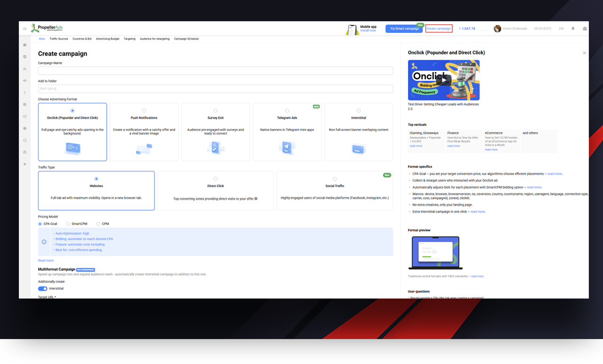Click the briefcase icon in top-right corner
Screen dimensions: 603x364
tap(585, 29)
